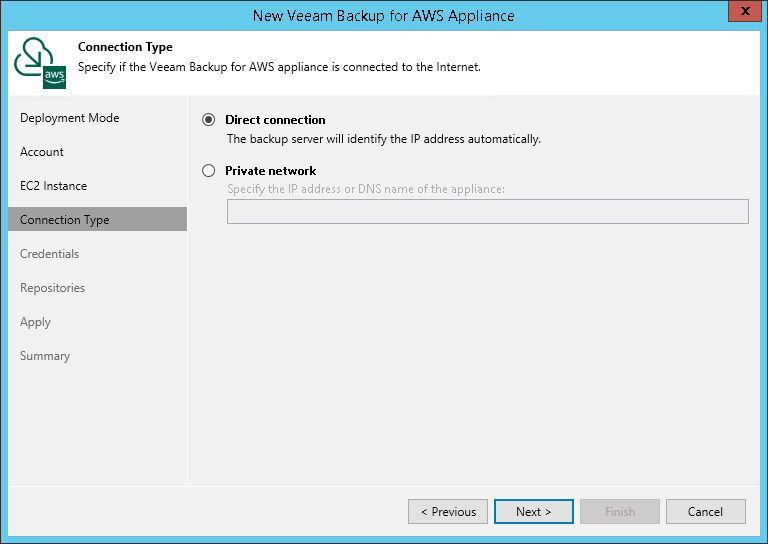Click the Connection Type heading text
Viewport: 768px width, 544px height.
click(125, 47)
